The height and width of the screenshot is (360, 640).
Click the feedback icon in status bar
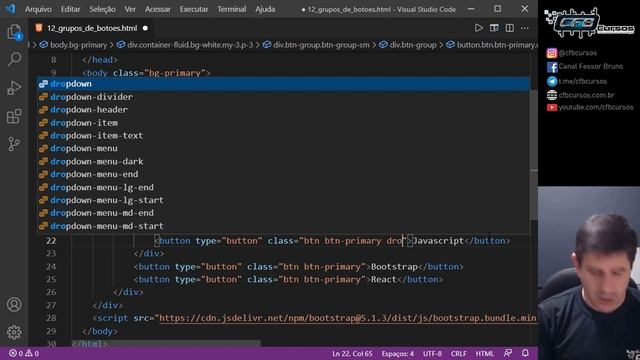[x=508, y=353]
